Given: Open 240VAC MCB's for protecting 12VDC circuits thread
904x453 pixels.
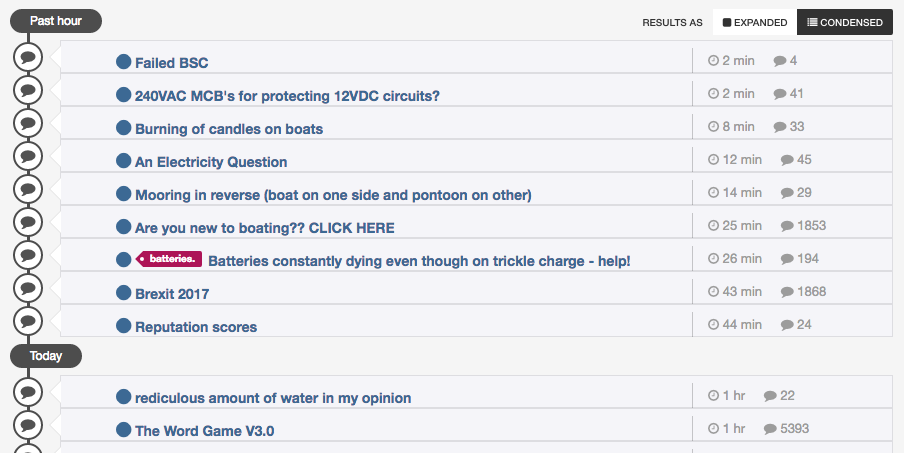Looking at the screenshot, I should (x=287, y=96).
